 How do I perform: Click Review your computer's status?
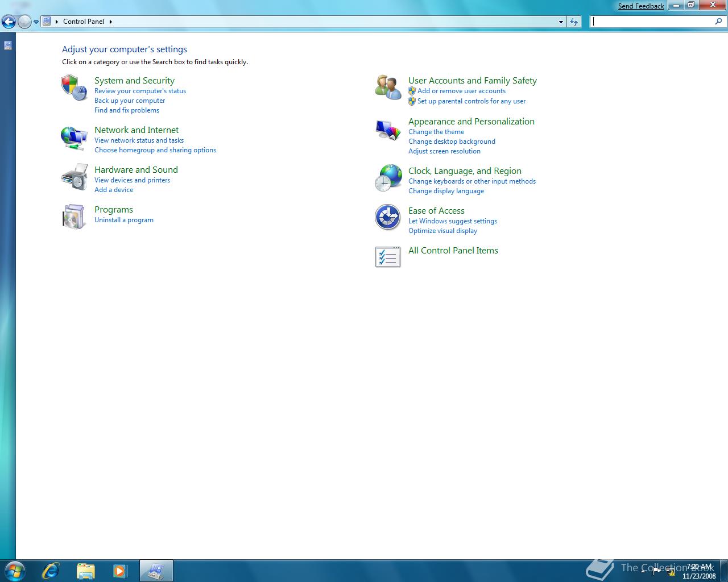click(x=140, y=91)
